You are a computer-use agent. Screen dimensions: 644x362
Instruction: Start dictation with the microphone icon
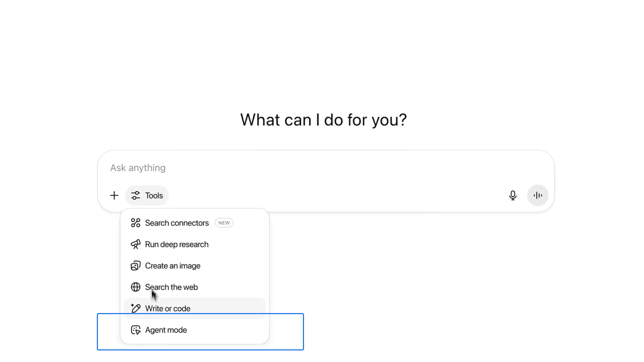point(513,195)
